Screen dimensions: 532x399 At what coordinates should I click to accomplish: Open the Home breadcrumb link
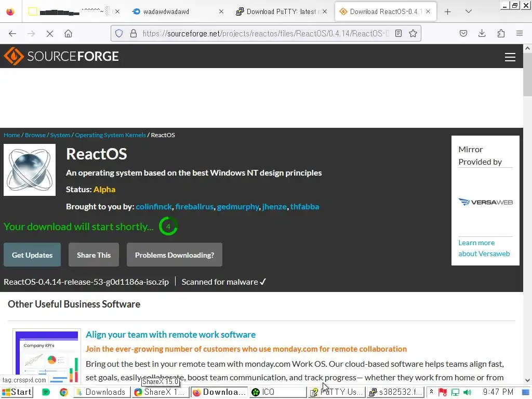coord(12,135)
